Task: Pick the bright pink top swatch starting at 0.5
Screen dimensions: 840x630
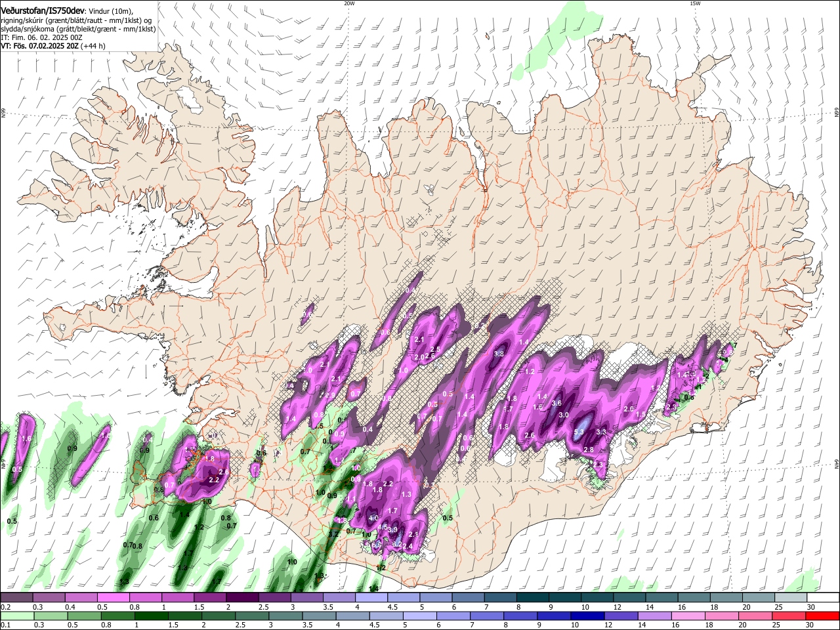Action: click(x=113, y=598)
